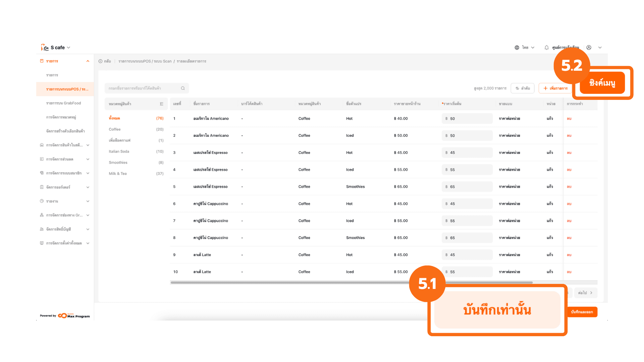The image size is (644, 362).
Task: Click the save and exit button
Action: 582,312
